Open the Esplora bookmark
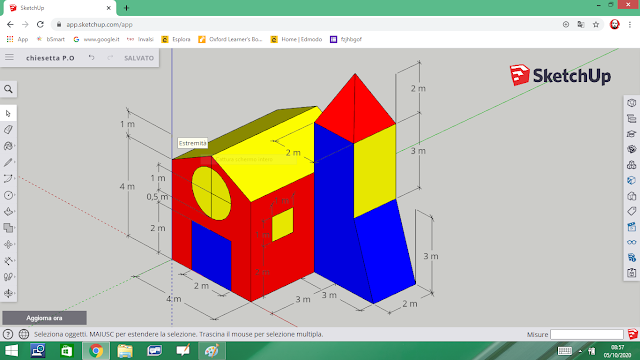This screenshot has height=360, width=640. point(176,39)
